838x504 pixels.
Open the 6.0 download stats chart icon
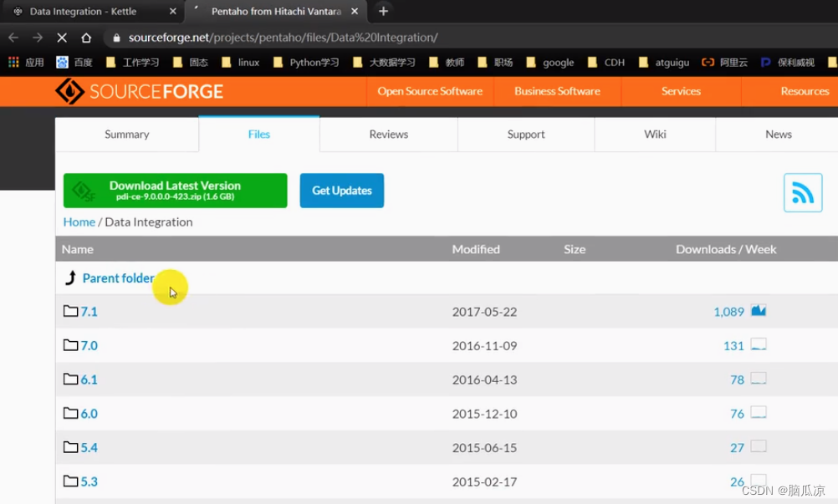pyautogui.click(x=759, y=412)
